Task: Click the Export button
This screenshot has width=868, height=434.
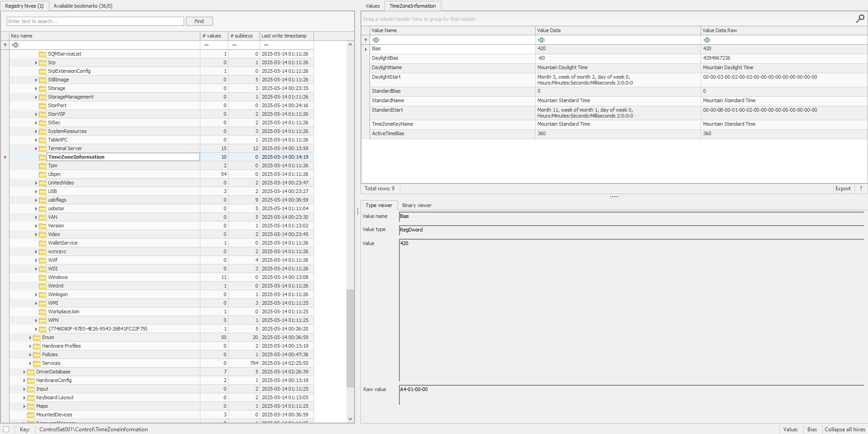Action: [x=843, y=189]
